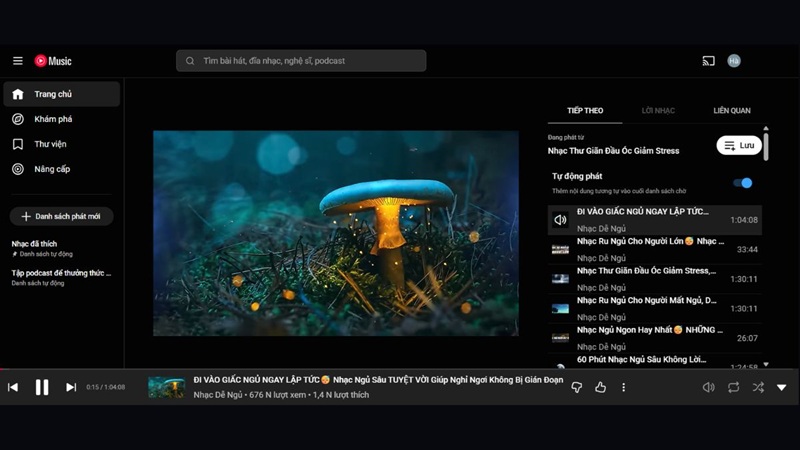Skip to the next track
The height and width of the screenshot is (450, 800).
click(x=71, y=387)
